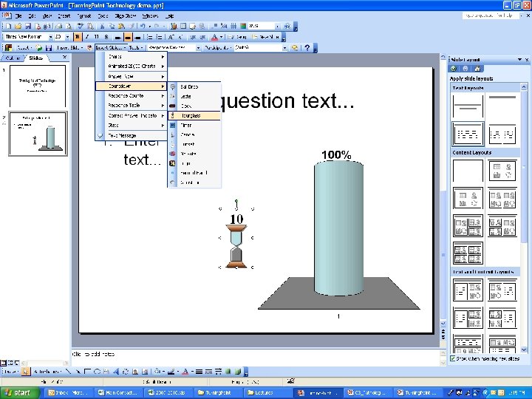This screenshot has height=399, width=532.
Task: Select the Oval drawing tool
Action: (97, 372)
